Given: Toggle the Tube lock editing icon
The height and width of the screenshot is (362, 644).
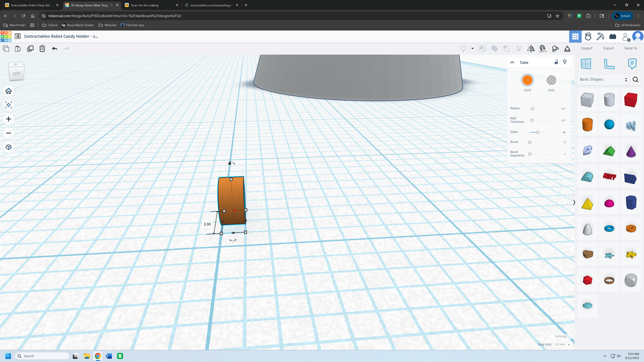Looking at the screenshot, I should tap(556, 62).
